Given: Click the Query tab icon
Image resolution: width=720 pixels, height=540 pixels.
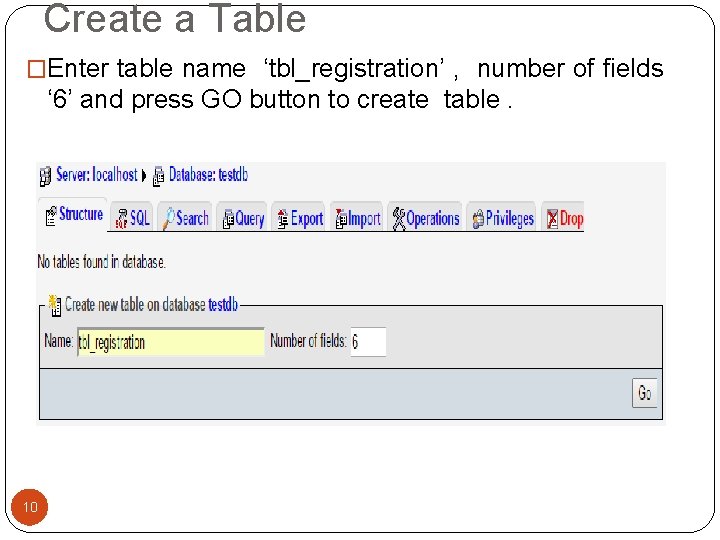Looking at the screenshot, I should [x=228, y=219].
